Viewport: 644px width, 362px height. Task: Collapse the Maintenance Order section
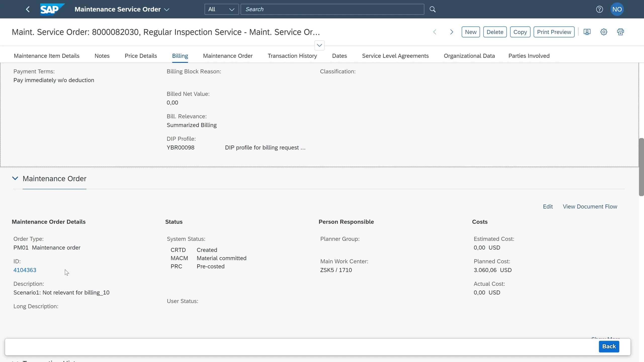point(16,178)
